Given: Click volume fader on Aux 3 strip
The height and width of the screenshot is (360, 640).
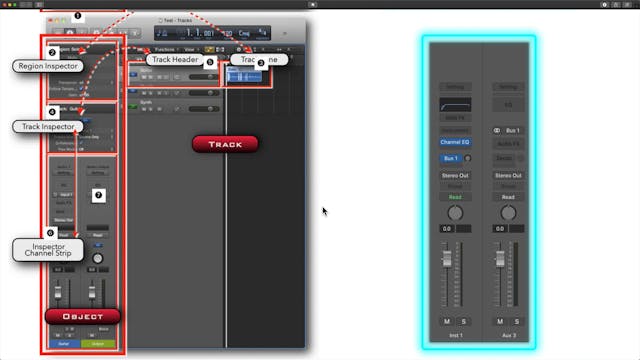Looking at the screenshot, I should click(500, 259).
